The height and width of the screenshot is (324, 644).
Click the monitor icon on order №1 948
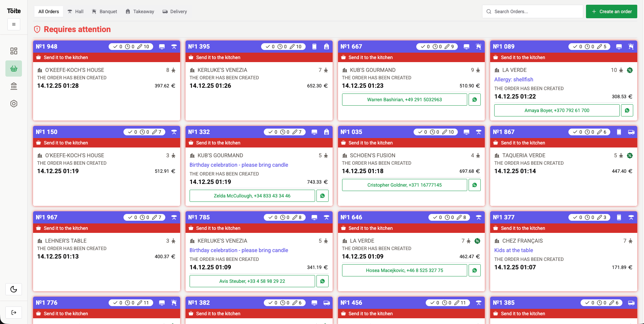click(x=162, y=47)
